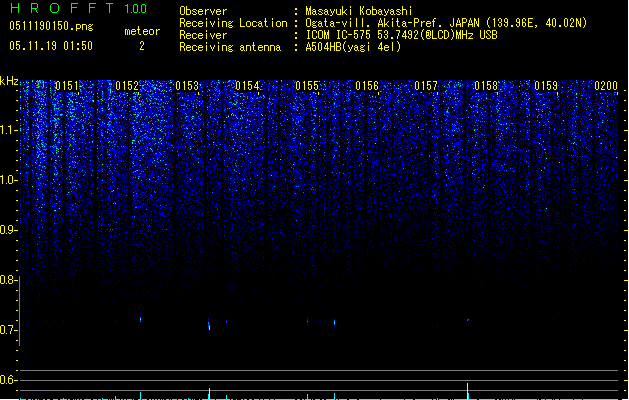
Task: Click the 0158 time marker
Action: [486, 86]
